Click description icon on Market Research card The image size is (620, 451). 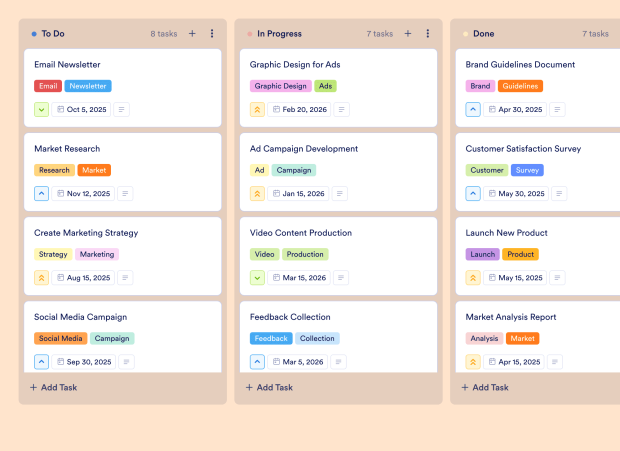pyautogui.click(x=125, y=194)
